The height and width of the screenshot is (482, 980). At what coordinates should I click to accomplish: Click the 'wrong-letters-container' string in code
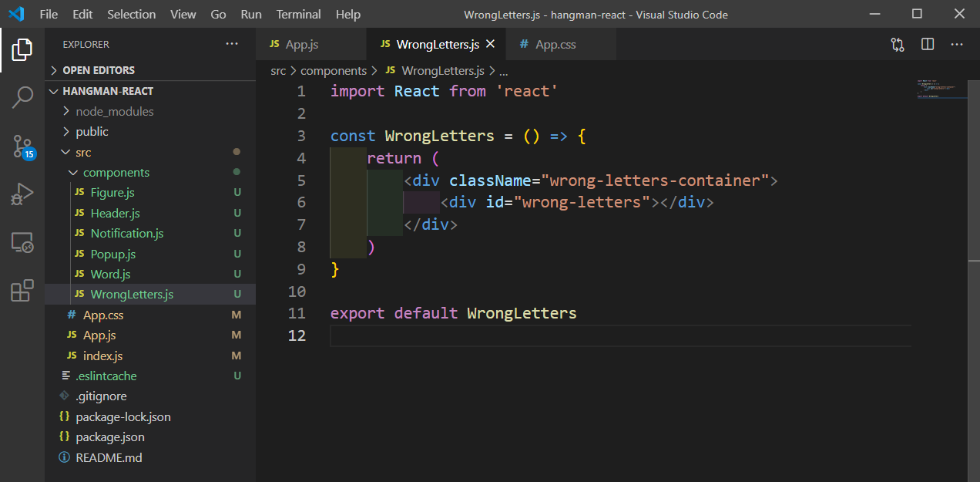[656, 180]
